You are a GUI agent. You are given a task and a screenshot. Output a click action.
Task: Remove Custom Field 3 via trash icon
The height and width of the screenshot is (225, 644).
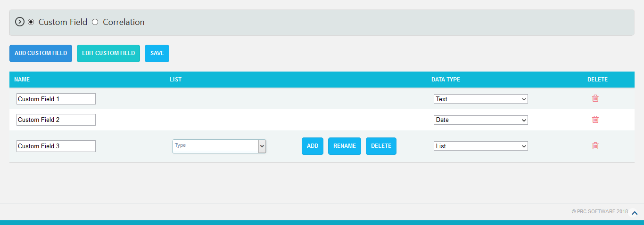tap(595, 146)
